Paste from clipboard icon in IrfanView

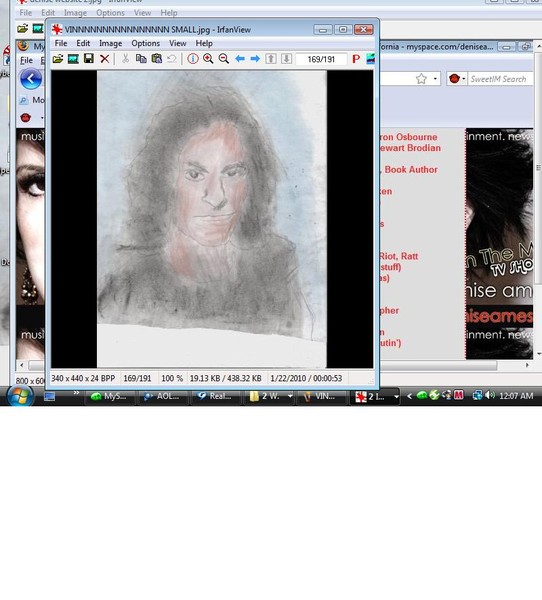[x=157, y=59]
